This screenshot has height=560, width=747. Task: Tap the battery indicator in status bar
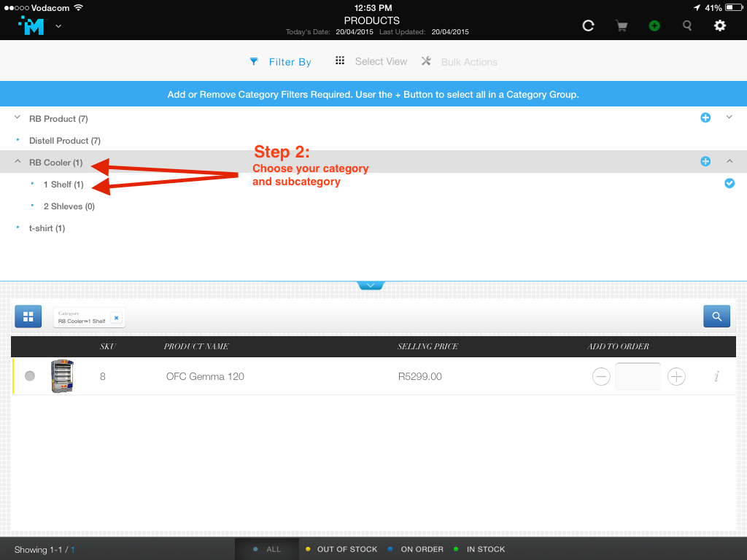coord(733,7)
